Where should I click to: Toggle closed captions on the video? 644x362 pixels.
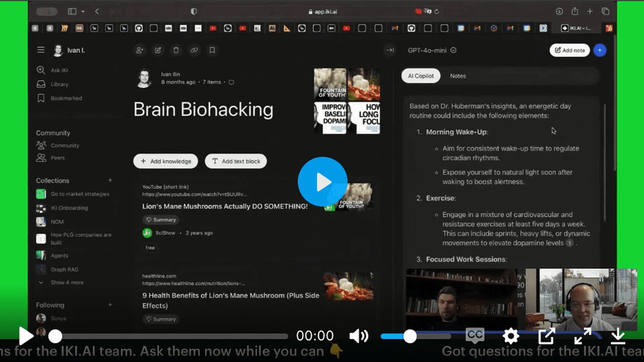pos(474,336)
